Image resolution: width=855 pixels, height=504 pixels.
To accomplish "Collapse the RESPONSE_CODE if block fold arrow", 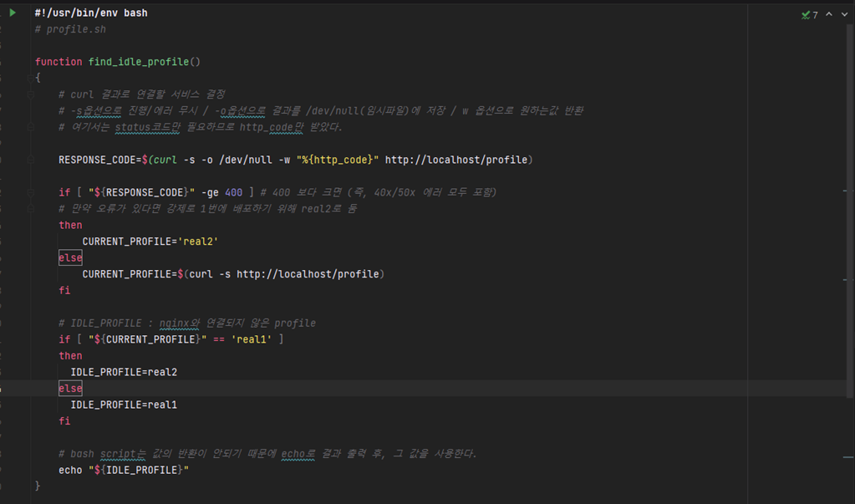I will pyautogui.click(x=29, y=191).
